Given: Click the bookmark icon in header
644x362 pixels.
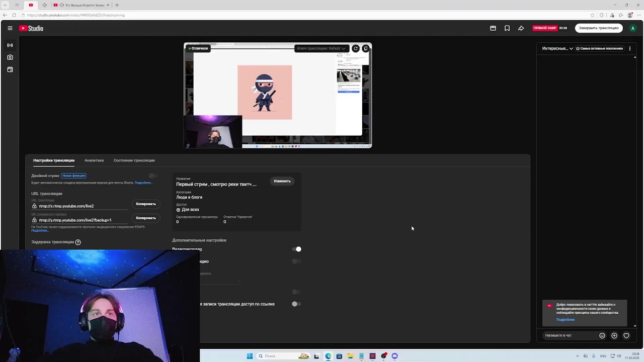Looking at the screenshot, I should pos(507,28).
